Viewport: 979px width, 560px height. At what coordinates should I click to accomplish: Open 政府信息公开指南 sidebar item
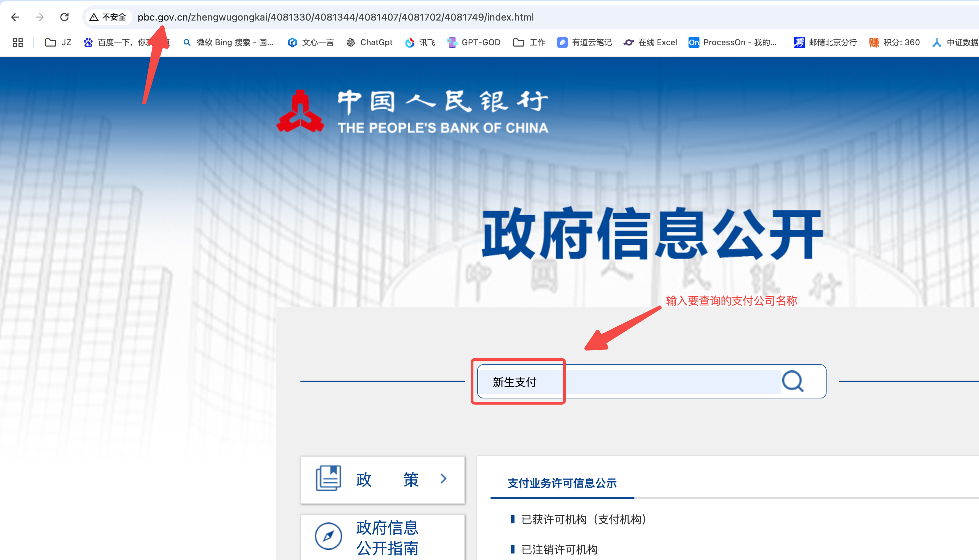383,537
